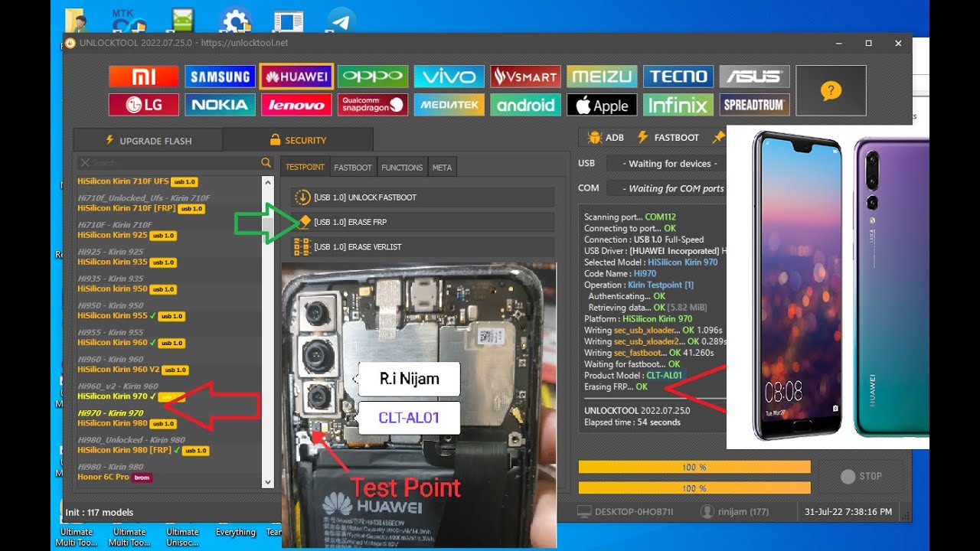Open the Telegram desktop icon
Image resolution: width=980 pixels, height=551 pixels.
coord(341,21)
